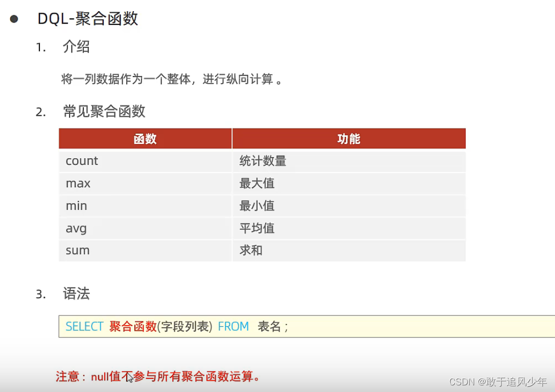Click the 函数 table header cell
Image resolution: width=555 pixels, height=392 pixels.
point(145,138)
